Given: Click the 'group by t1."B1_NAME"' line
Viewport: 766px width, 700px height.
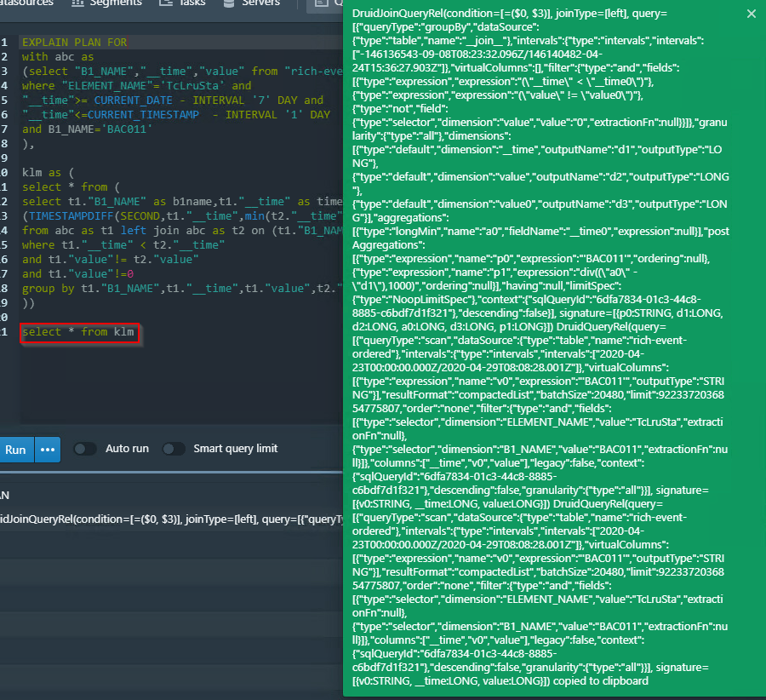Looking at the screenshot, I should click(182, 289).
